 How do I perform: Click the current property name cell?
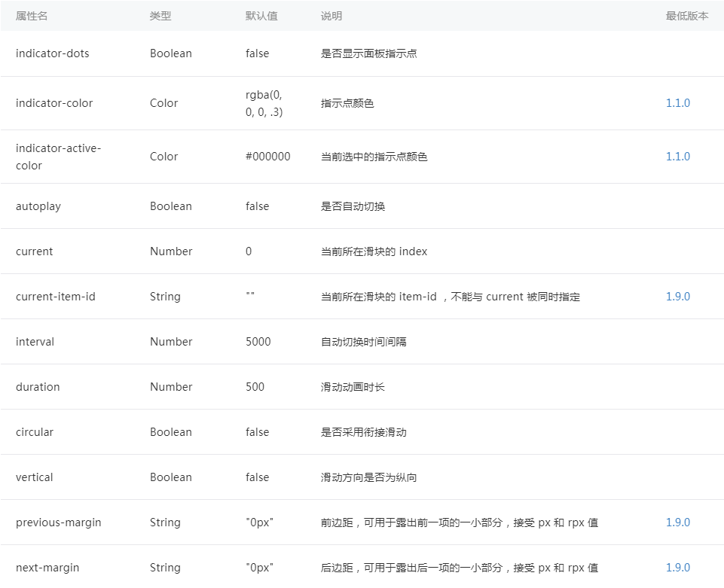coord(34,251)
